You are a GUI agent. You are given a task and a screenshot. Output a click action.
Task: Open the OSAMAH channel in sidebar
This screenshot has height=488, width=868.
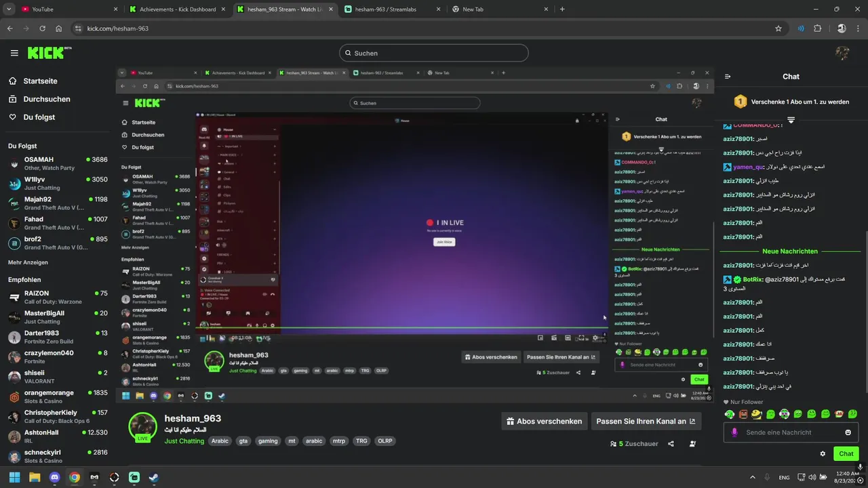(58, 163)
